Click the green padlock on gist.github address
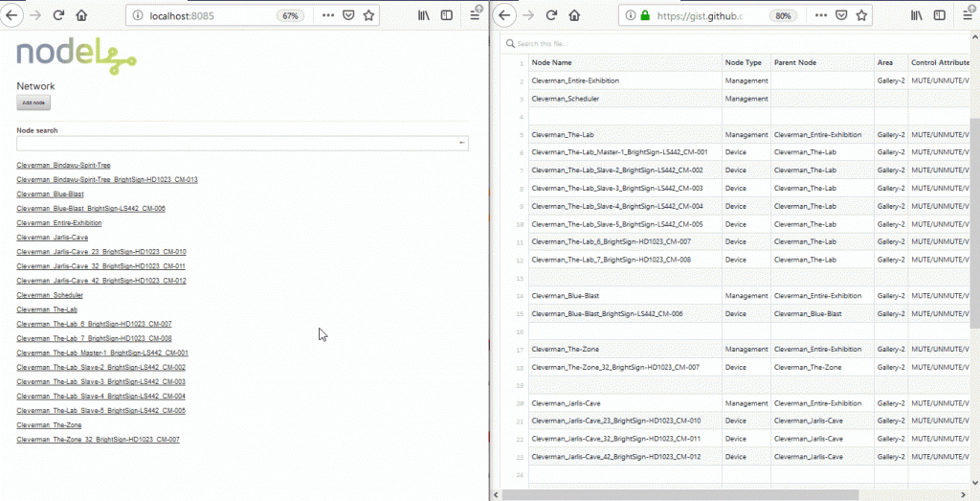The width and height of the screenshot is (980, 501). click(x=645, y=16)
